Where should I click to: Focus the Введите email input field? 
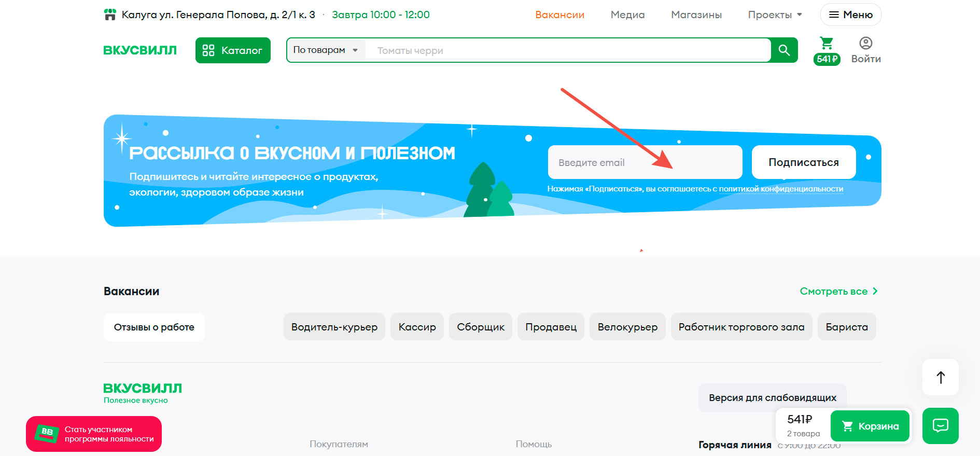click(x=645, y=162)
